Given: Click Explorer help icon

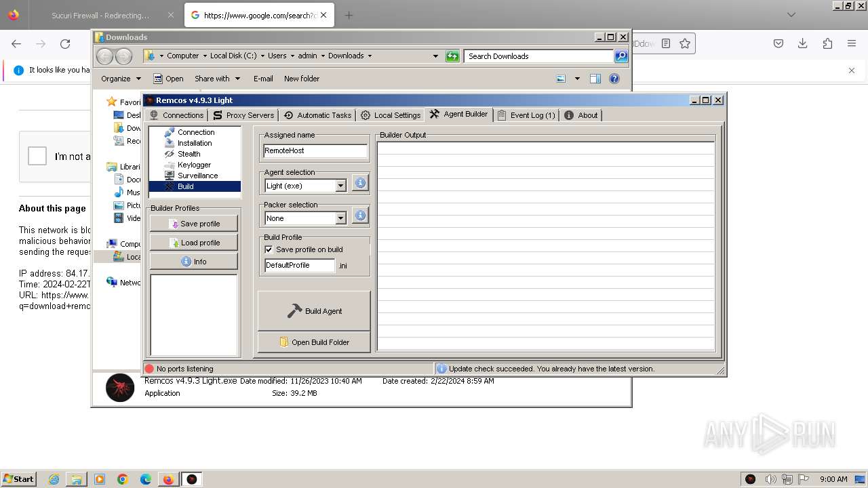Looking at the screenshot, I should pyautogui.click(x=614, y=79).
